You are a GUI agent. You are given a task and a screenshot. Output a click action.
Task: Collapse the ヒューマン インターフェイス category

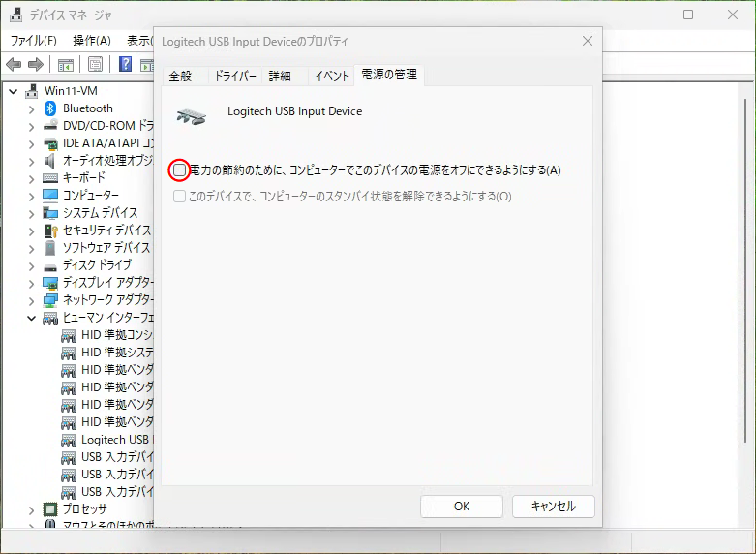point(32,318)
